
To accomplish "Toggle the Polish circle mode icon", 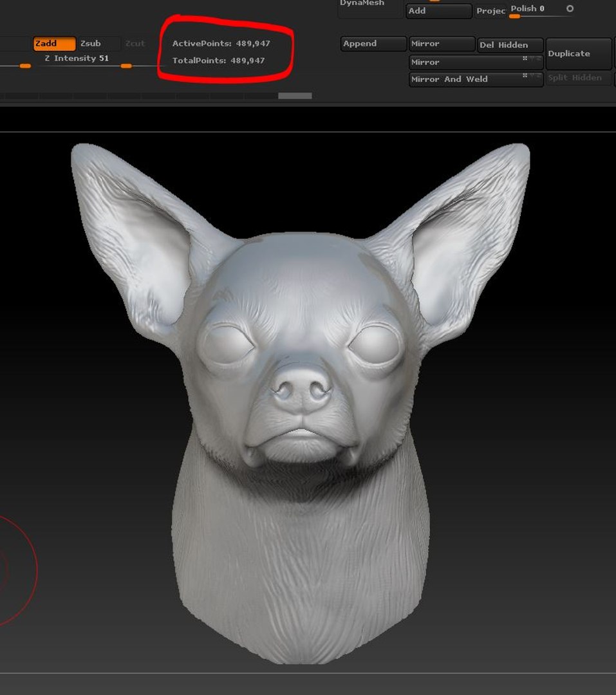I will point(570,8).
